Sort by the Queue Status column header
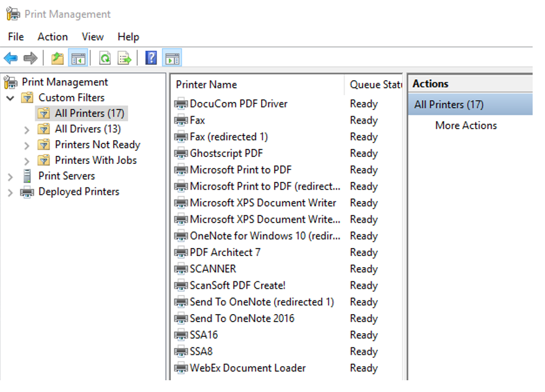 pyautogui.click(x=375, y=85)
